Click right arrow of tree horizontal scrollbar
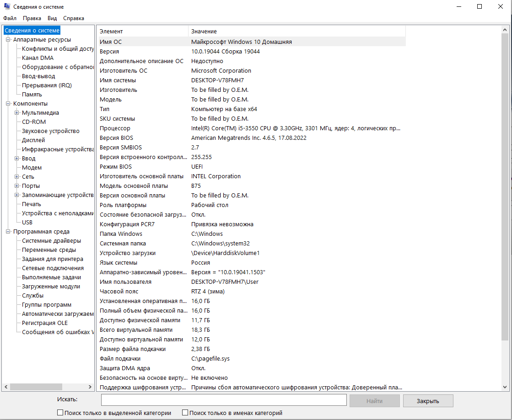 coord(90,387)
